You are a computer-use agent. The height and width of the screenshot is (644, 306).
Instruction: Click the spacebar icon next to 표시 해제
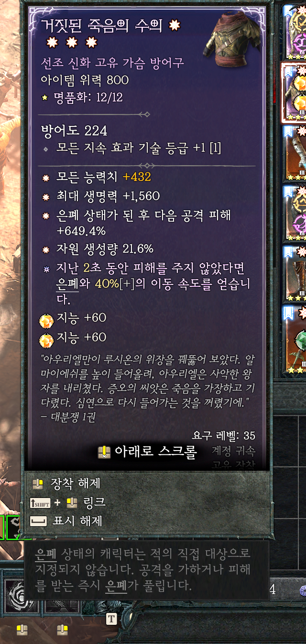[38, 521]
